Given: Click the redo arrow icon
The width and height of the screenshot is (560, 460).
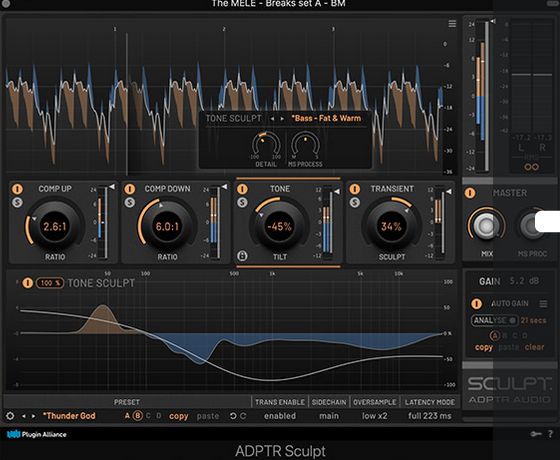Looking at the screenshot, I should coord(243,416).
